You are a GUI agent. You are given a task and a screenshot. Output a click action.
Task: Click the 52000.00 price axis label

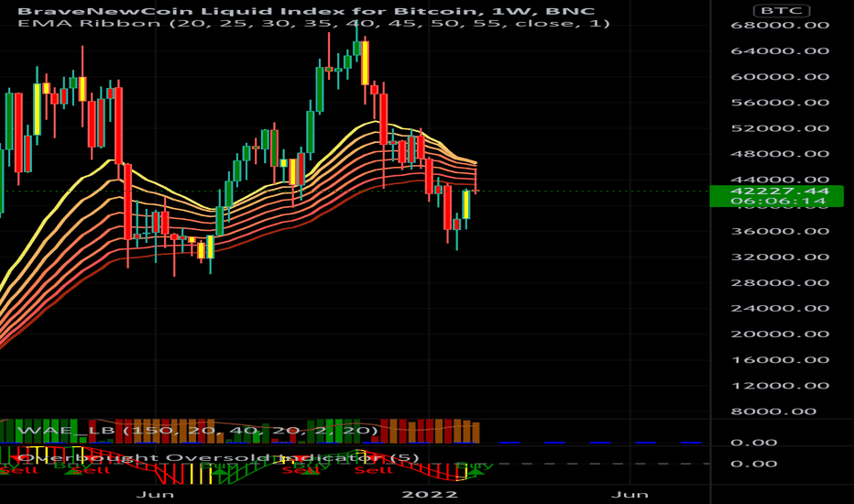pyautogui.click(x=780, y=128)
